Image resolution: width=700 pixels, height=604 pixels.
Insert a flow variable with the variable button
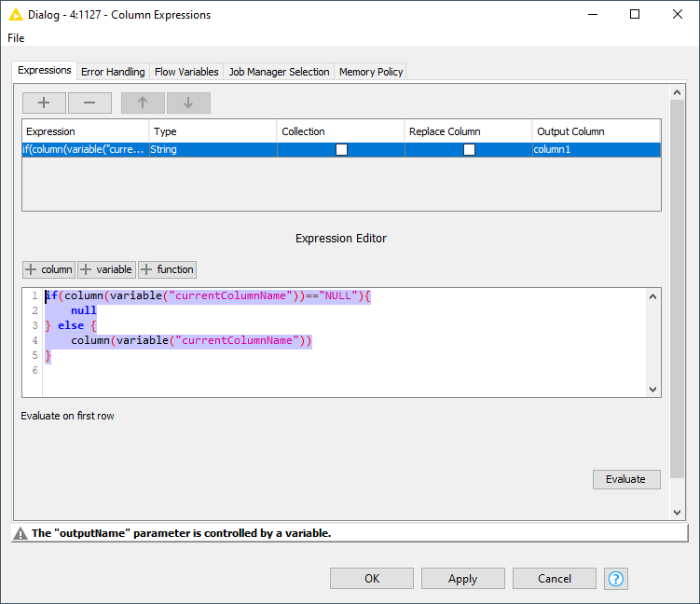[x=106, y=269]
